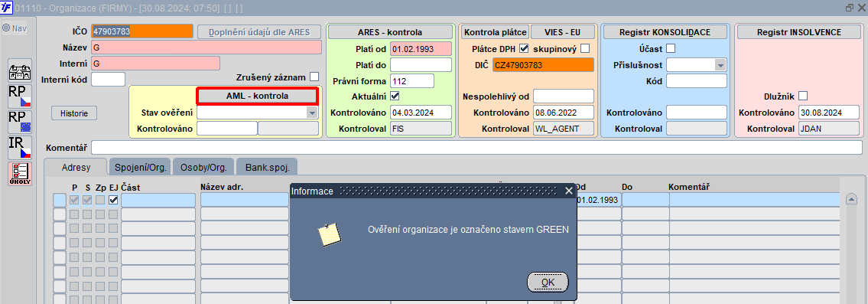Click the scroll up arrow in addresses table
The image size is (868, 304).
tap(851, 200)
